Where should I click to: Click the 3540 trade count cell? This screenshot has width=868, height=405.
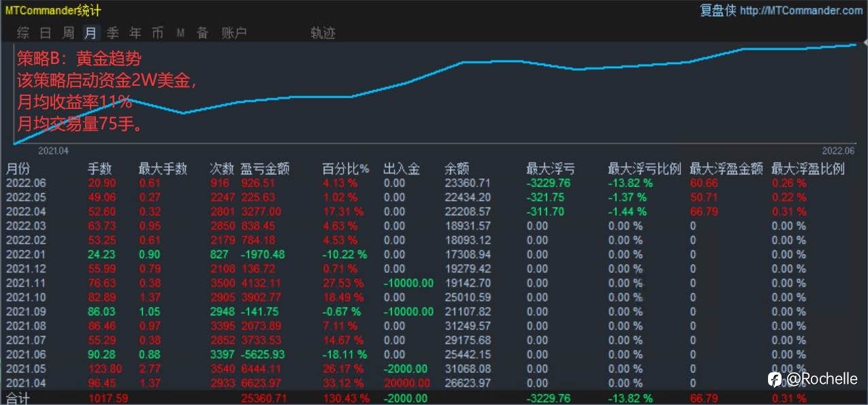point(222,369)
